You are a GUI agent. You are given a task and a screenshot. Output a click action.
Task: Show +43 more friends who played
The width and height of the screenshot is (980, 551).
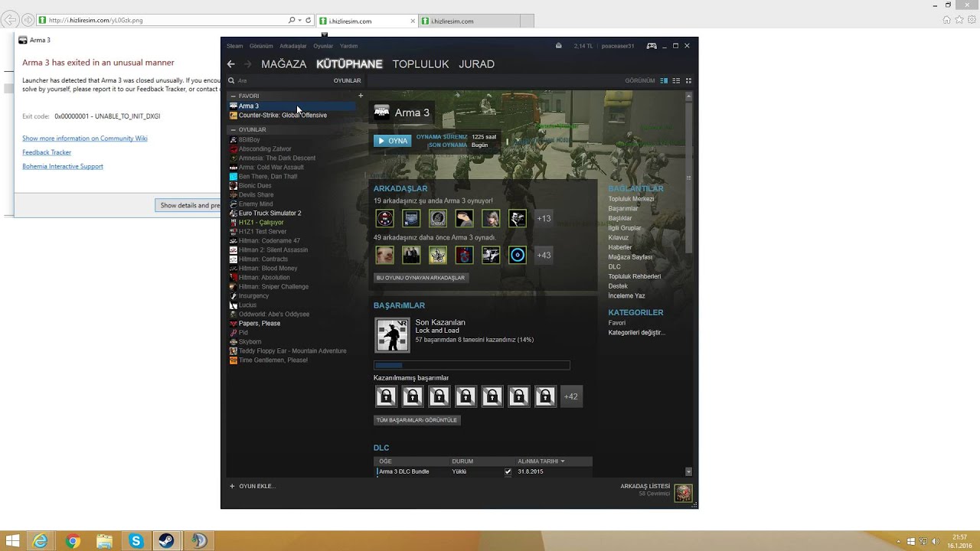(544, 255)
